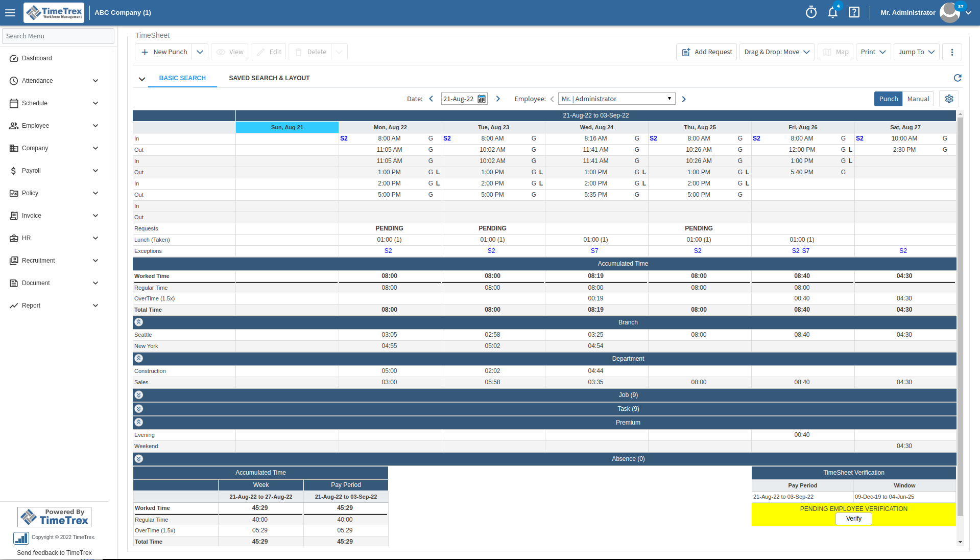Screen dimensions: 980x560
Task: Enable Punch entry mode
Action: [888, 99]
